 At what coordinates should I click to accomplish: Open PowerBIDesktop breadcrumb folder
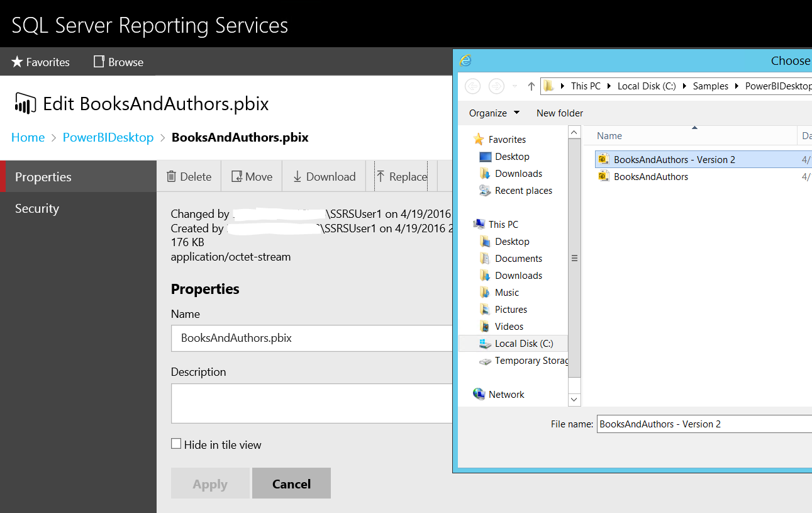(x=108, y=137)
